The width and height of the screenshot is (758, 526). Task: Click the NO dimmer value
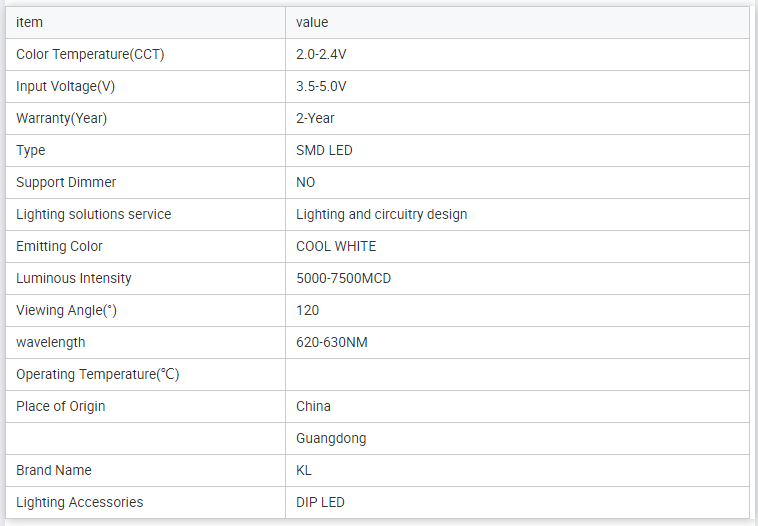306,182
